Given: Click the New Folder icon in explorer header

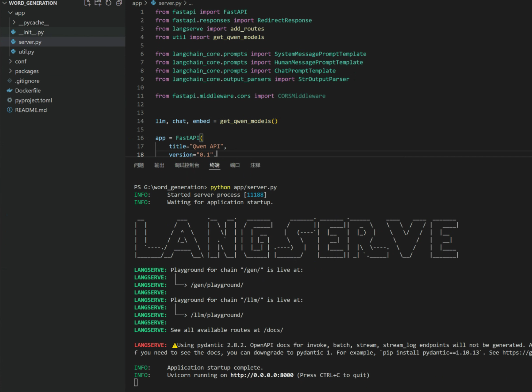Looking at the screenshot, I should (98, 3).
